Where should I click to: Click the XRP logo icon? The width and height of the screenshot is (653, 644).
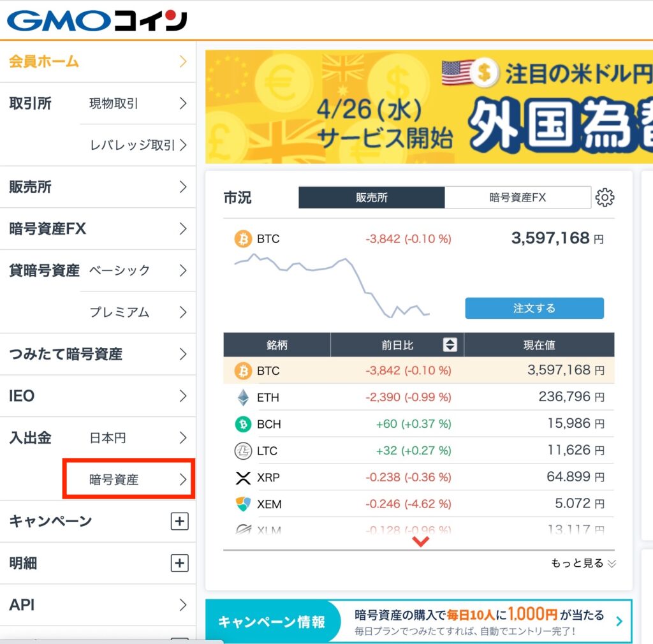[x=243, y=478]
